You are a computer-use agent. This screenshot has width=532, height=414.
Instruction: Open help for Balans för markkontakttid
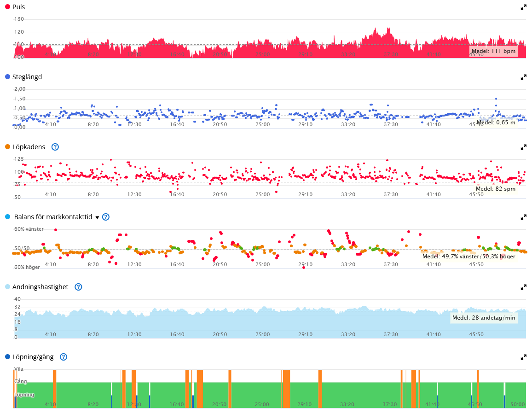[x=106, y=217]
